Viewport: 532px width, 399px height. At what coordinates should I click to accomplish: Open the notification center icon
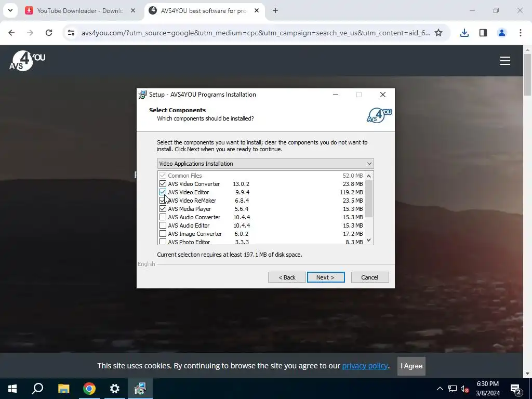click(516, 389)
